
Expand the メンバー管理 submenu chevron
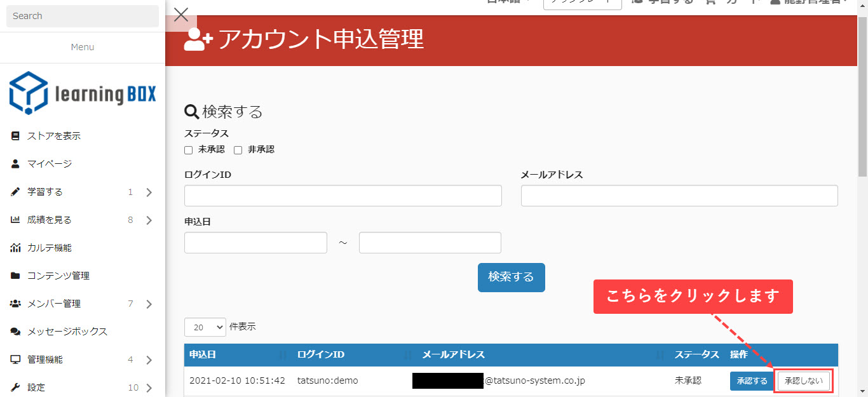click(149, 304)
